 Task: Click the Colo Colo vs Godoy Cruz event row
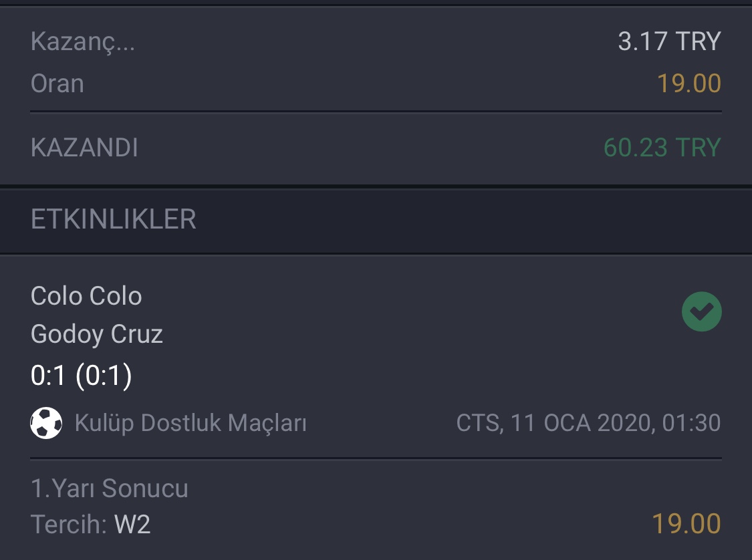[x=376, y=358]
